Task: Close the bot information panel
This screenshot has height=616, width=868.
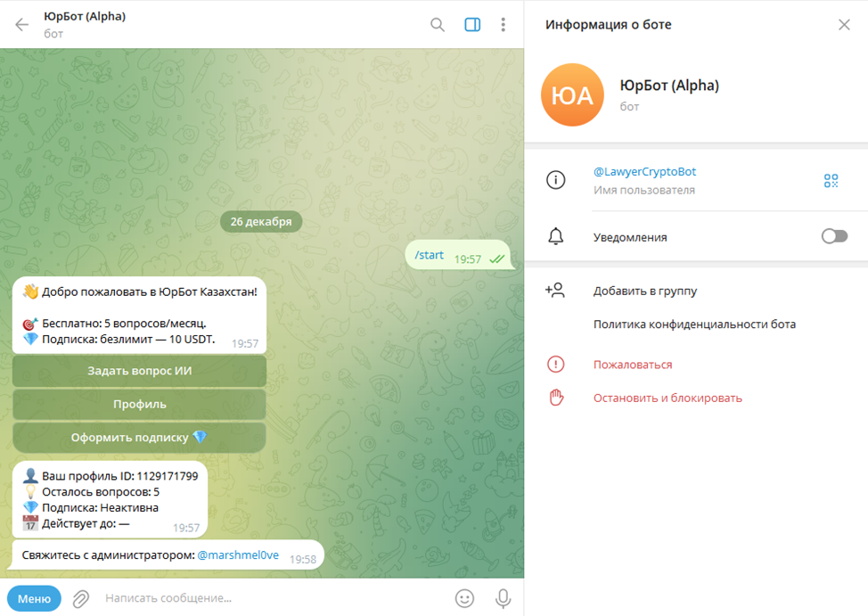Action: pos(844,24)
